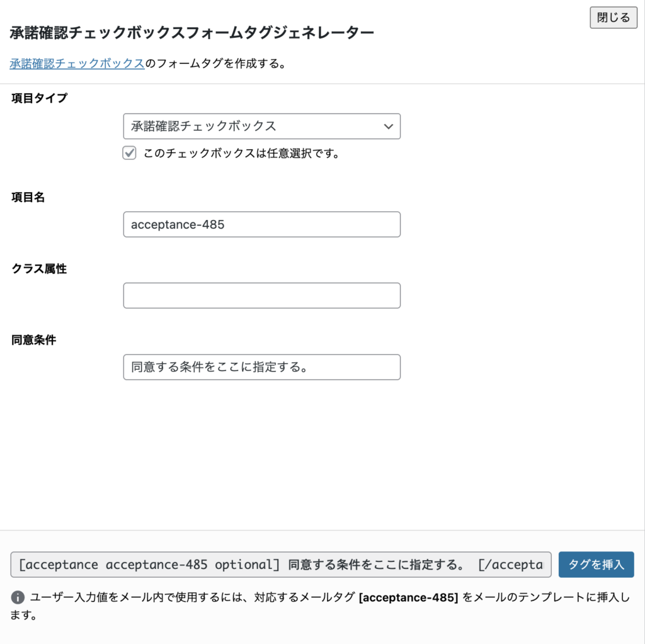This screenshot has height=644, width=645.
Task: Disable the optional checkbox setting
Action: [128, 152]
